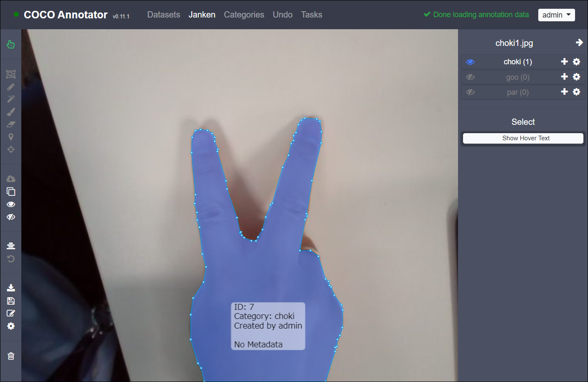Select the Polygon pencil tool
The width and height of the screenshot is (588, 382).
click(x=11, y=87)
